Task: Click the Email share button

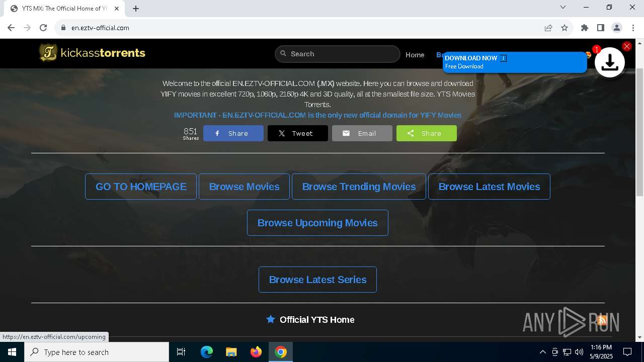Action: tap(362, 133)
